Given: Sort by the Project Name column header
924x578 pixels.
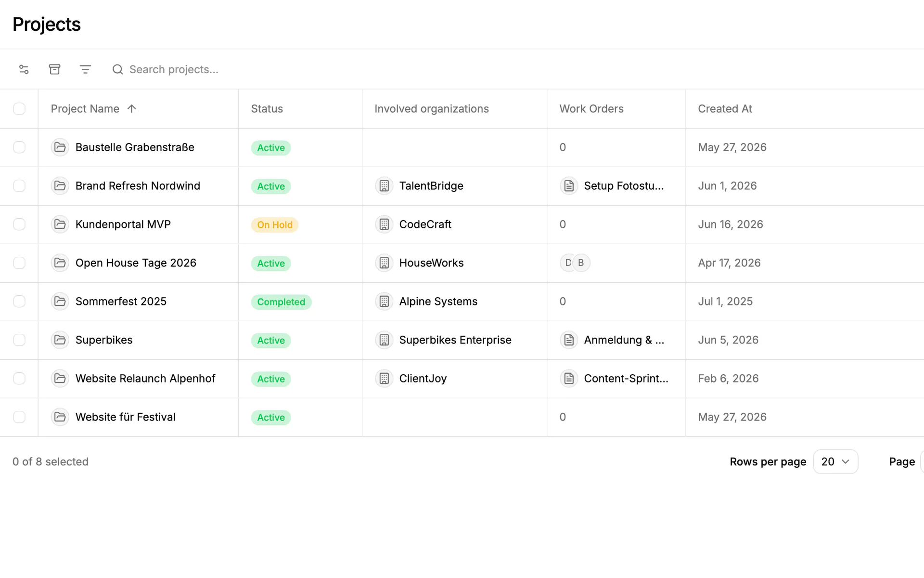Looking at the screenshot, I should point(94,108).
